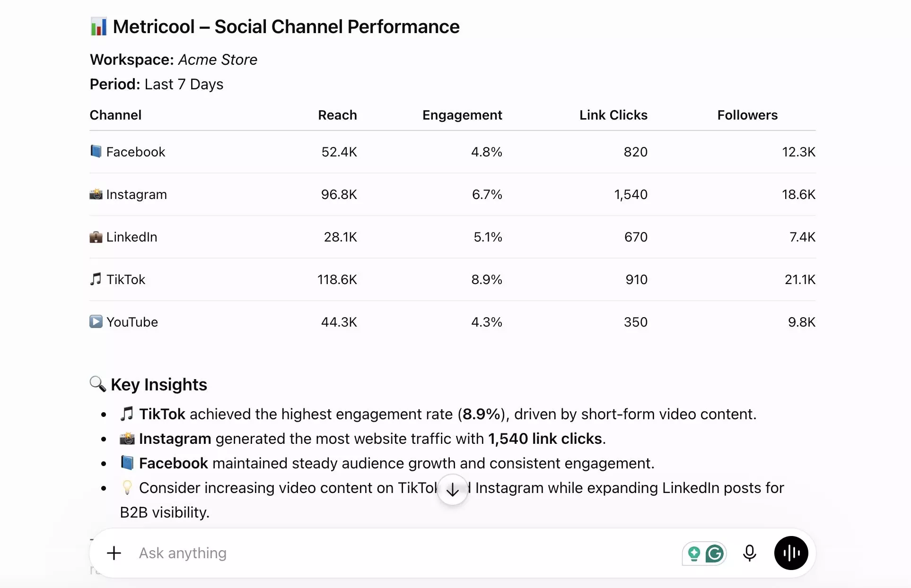Click the Link Clicks column header

click(613, 115)
